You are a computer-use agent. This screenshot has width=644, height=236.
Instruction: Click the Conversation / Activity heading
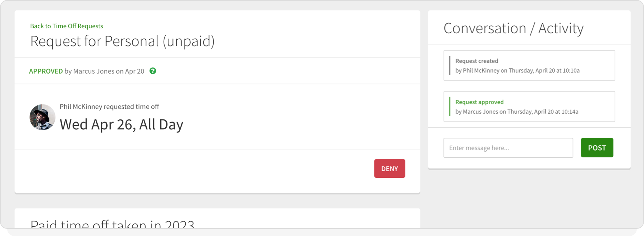click(x=513, y=28)
